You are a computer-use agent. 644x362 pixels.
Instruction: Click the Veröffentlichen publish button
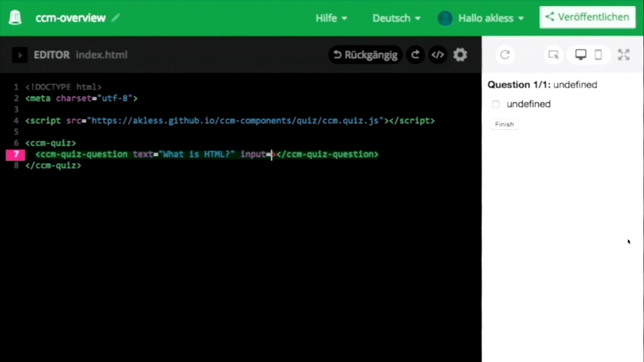(587, 17)
